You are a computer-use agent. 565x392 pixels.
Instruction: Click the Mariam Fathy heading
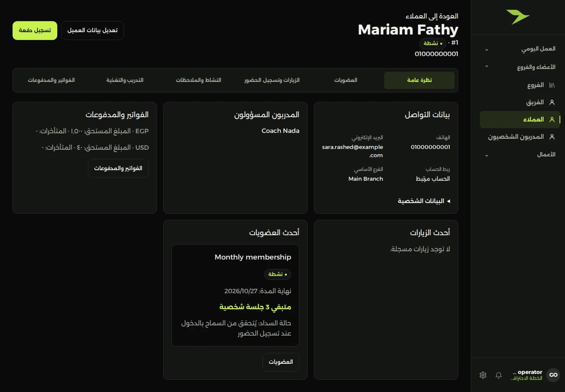tap(408, 30)
